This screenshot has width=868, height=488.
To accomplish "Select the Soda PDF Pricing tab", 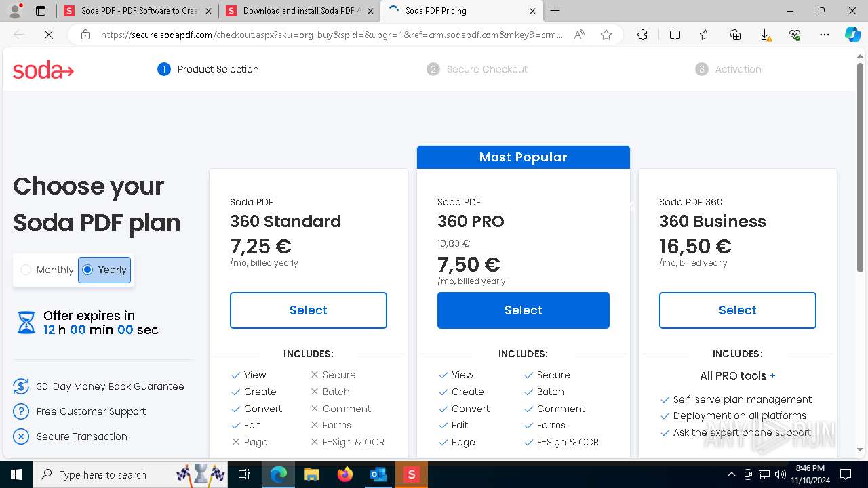I will point(461,11).
